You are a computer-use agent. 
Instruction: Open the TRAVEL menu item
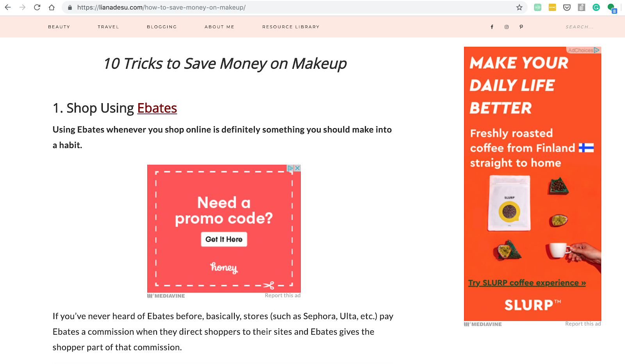108,27
